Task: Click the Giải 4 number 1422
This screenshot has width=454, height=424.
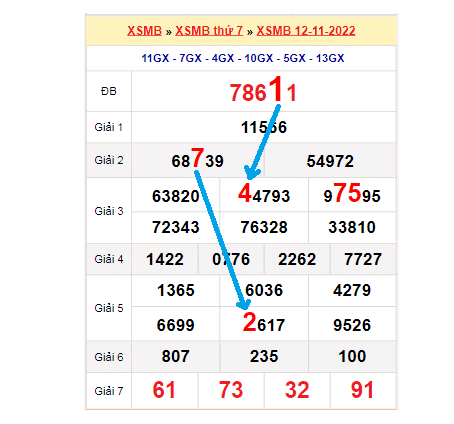Action: coord(165,259)
